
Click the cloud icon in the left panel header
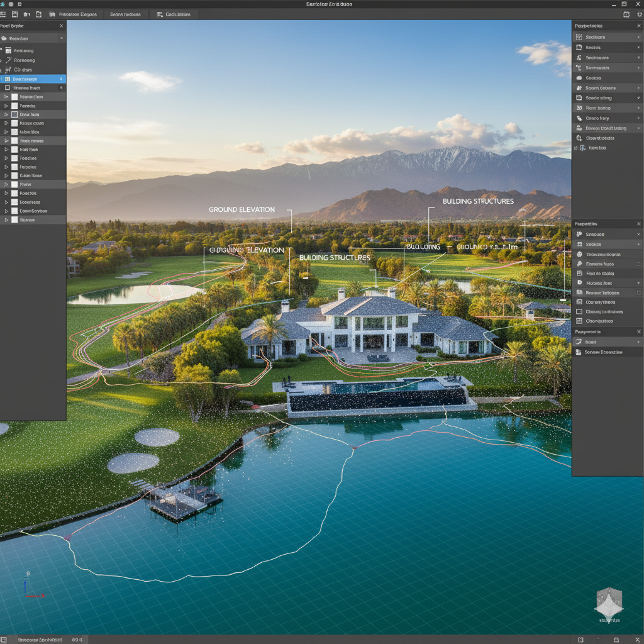click(5, 38)
